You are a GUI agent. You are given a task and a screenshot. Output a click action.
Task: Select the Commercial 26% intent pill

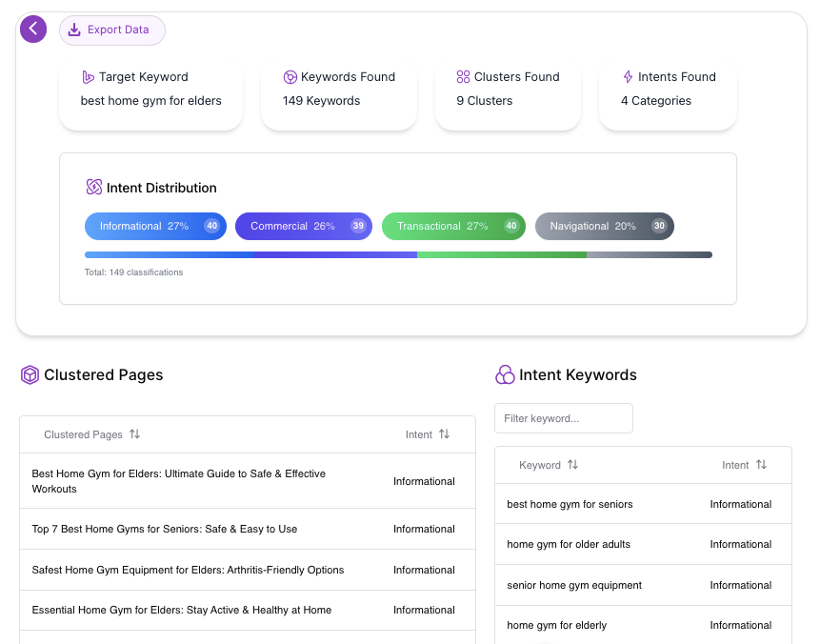pos(303,226)
